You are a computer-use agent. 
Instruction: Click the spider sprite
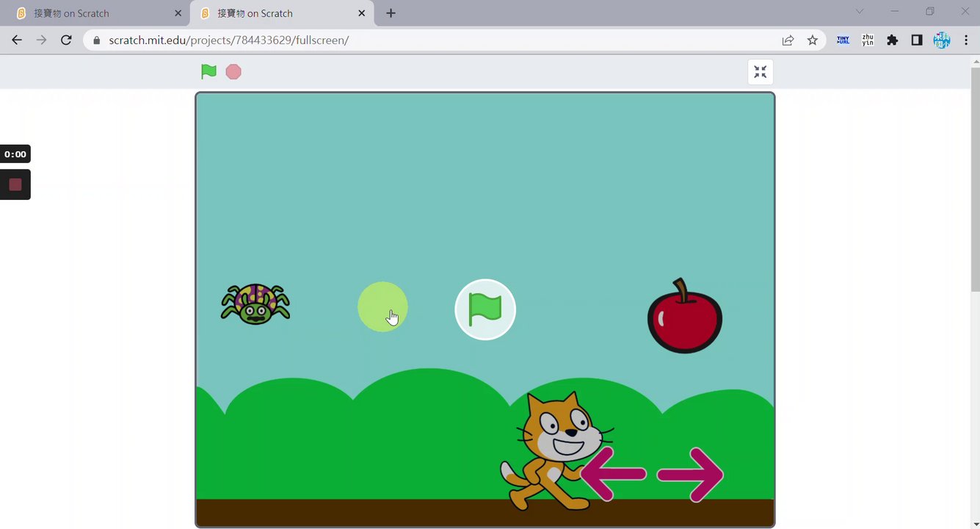[x=255, y=304]
